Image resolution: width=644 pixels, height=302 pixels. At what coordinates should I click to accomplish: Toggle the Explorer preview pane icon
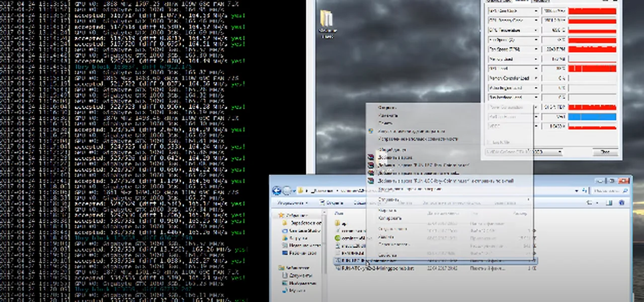[x=609, y=203]
